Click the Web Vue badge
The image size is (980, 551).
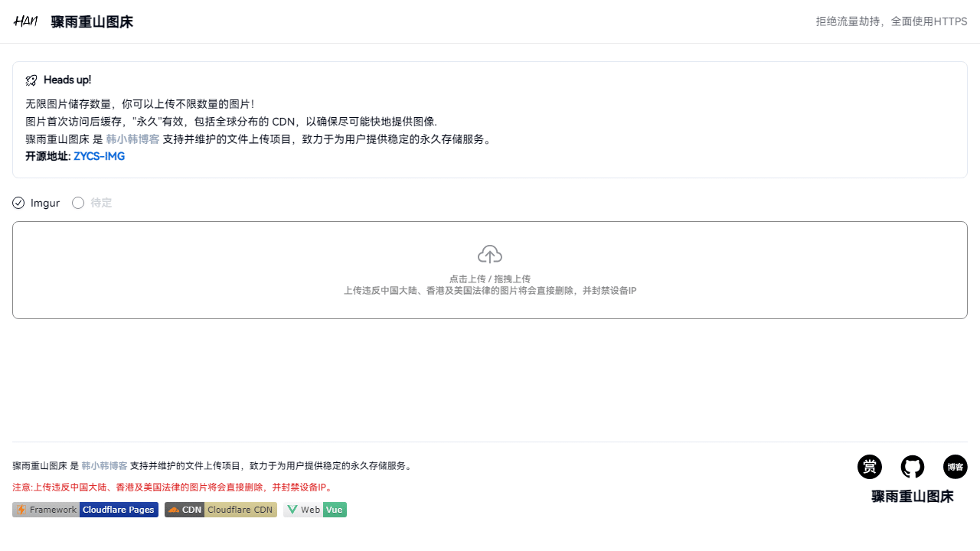315,510
